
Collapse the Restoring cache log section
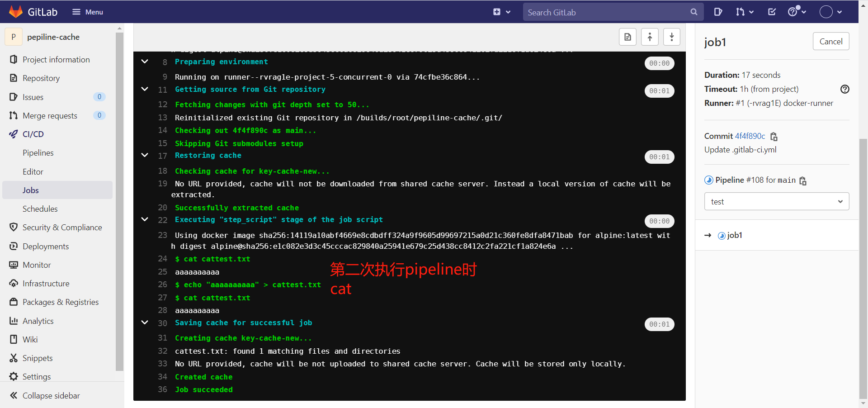(145, 155)
